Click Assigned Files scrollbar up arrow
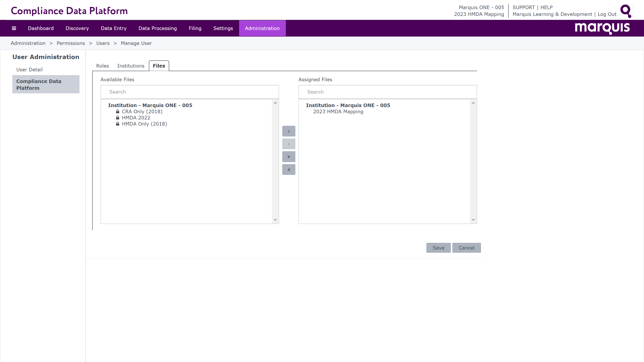 [x=473, y=103]
